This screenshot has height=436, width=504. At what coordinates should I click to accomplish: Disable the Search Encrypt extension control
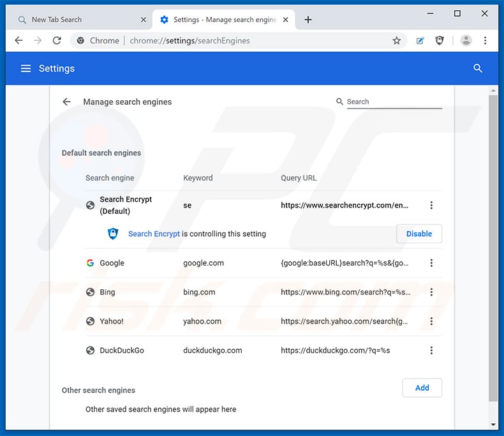(419, 234)
